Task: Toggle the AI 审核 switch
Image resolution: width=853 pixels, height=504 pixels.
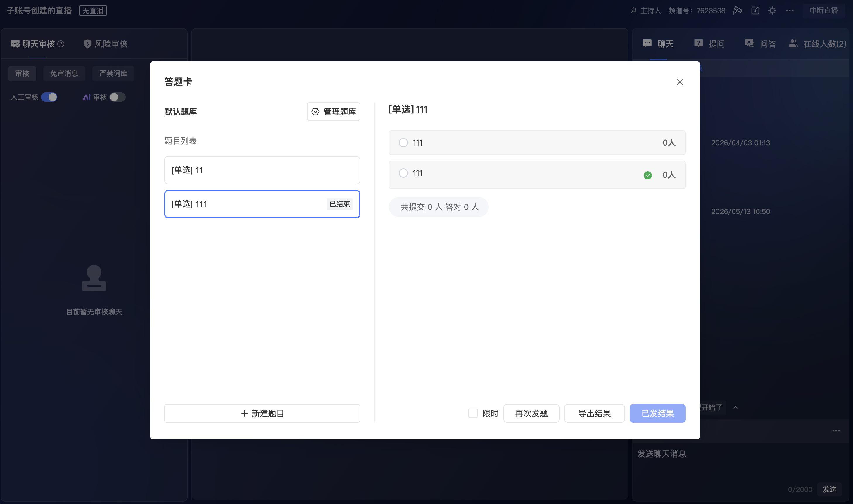Action: click(x=118, y=97)
